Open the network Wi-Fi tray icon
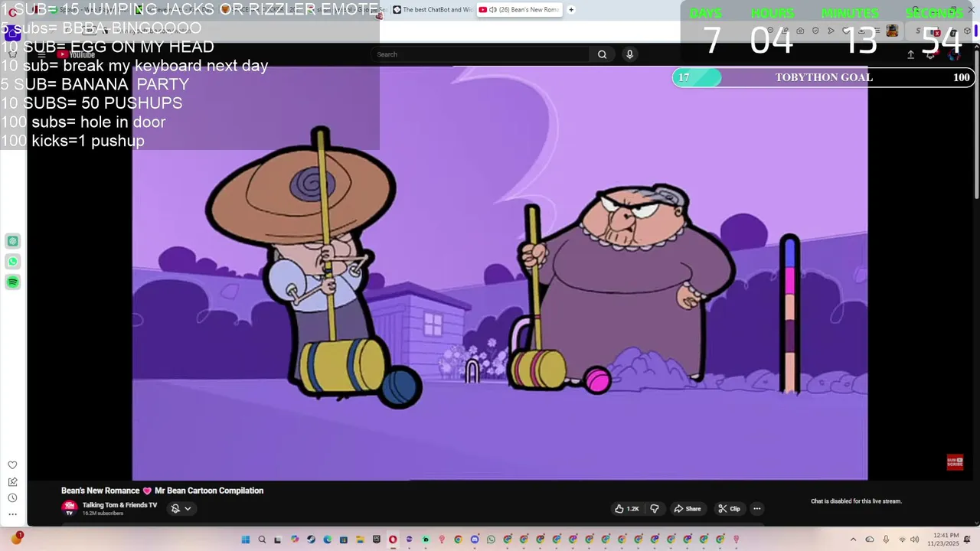This screenshot has width=980, height=551. [902, 540]
